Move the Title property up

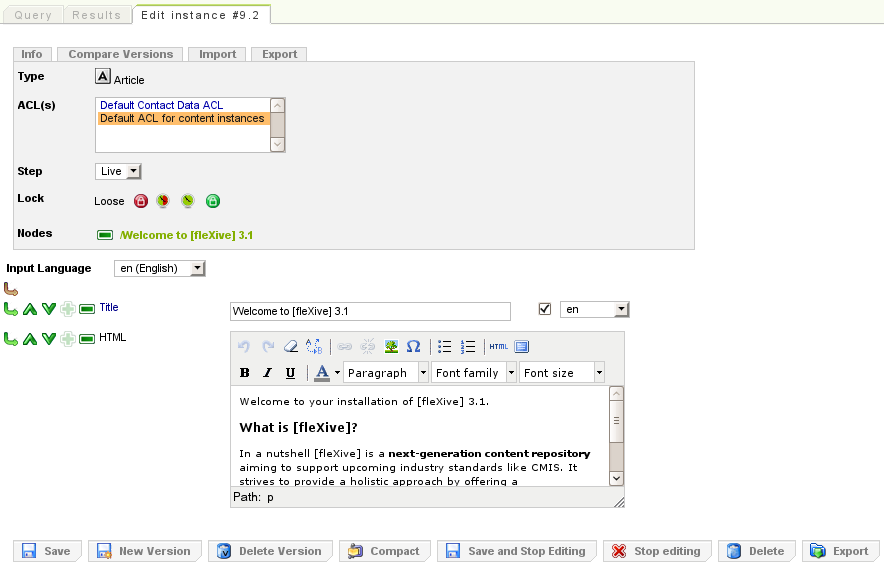[x=30, y=308]
